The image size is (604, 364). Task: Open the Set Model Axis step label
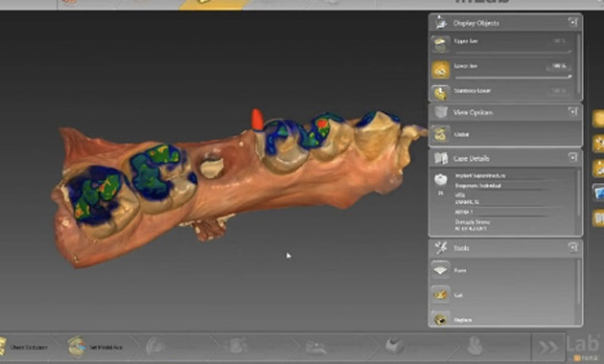tap(105, 347)
